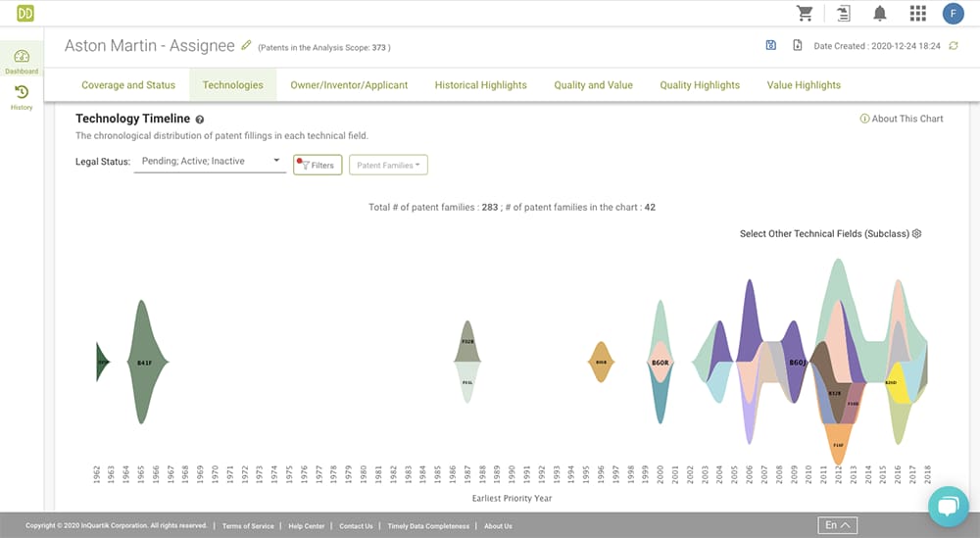
Task: Go to Historical Highlights tab
Action: coord(480,85)
